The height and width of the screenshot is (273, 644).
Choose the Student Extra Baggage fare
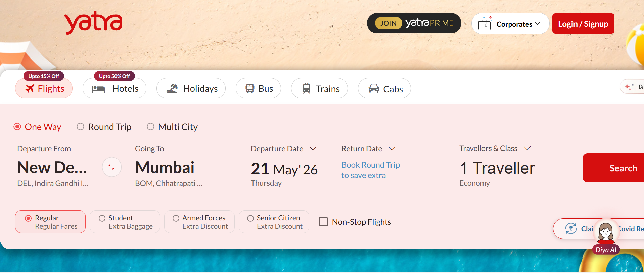coord(125,222)
